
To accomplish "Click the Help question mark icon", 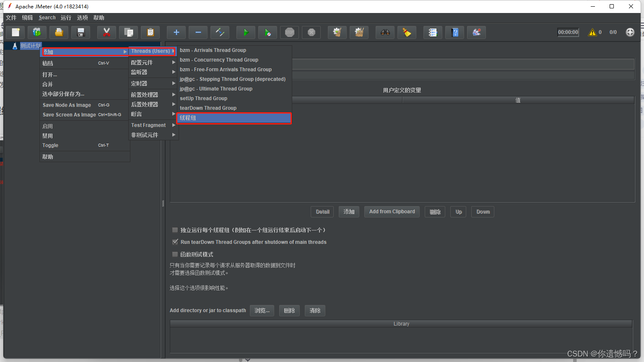I will click(x=455, y=32).
